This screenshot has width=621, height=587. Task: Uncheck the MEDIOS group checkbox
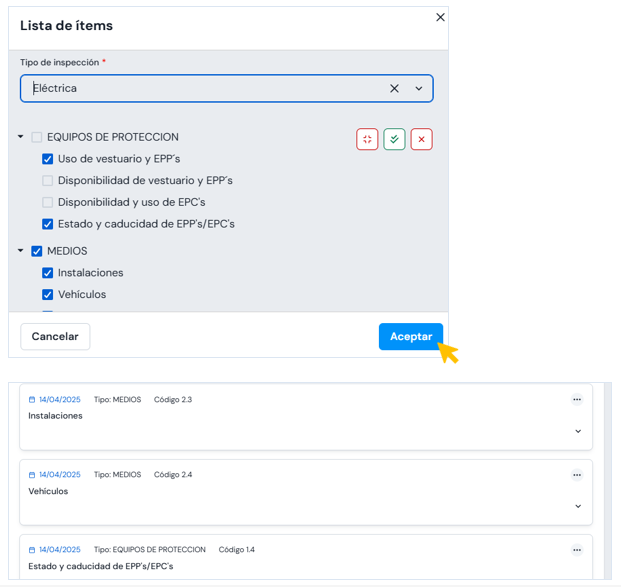(x=37, y=252)
